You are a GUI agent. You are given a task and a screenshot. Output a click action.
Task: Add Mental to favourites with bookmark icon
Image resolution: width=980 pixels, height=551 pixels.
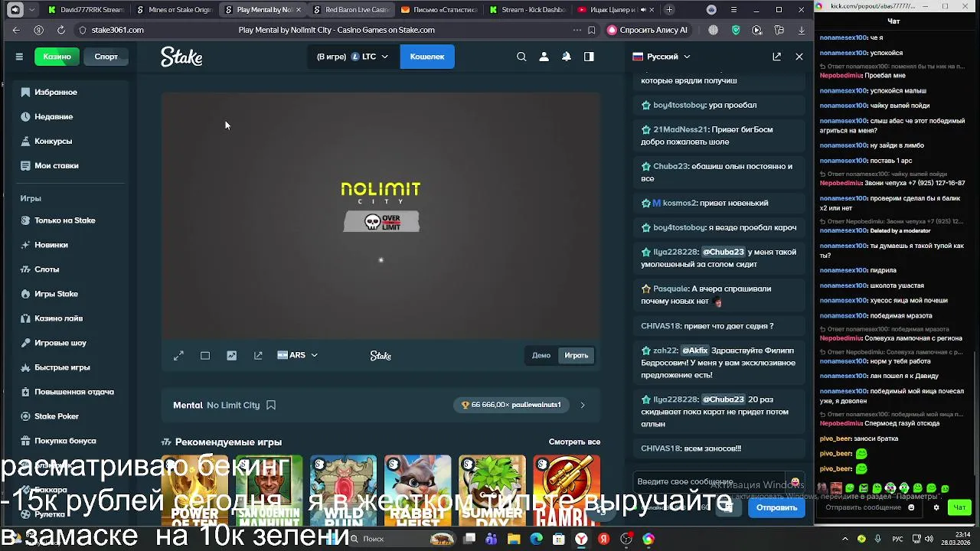(x=271, y=405)
